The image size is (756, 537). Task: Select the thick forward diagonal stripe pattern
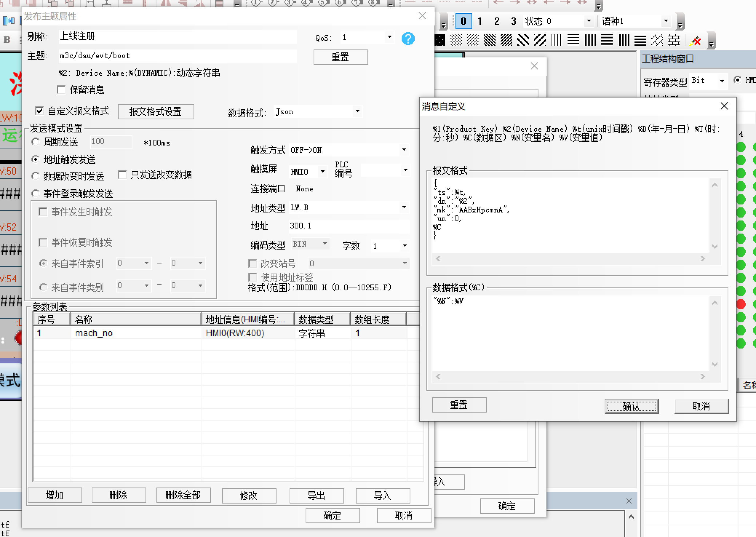[x=540, y=40]
